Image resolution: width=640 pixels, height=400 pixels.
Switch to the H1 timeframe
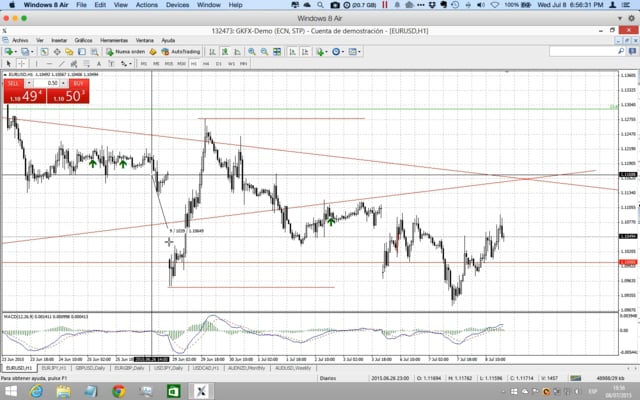tap(193, 63)
